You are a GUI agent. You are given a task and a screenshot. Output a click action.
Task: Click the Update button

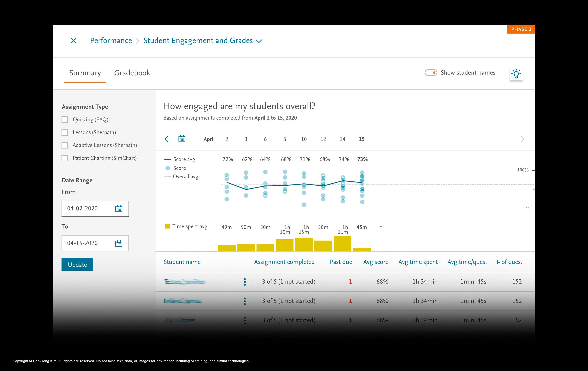tap(77, 264)
